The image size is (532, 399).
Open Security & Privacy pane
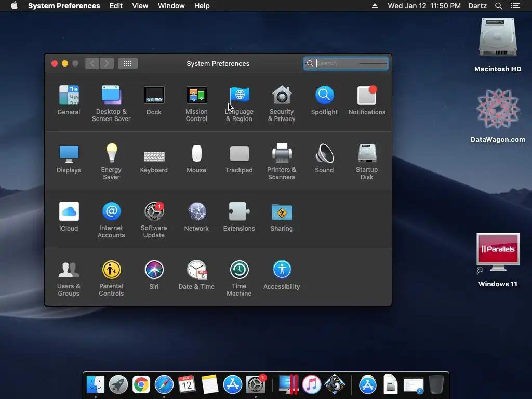coord(282,103)
